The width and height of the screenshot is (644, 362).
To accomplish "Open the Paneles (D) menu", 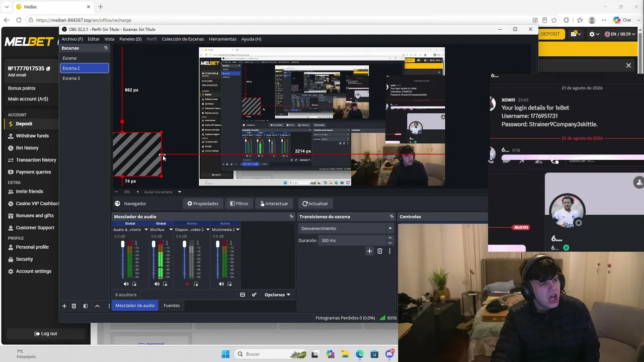I will coord(130,39).
